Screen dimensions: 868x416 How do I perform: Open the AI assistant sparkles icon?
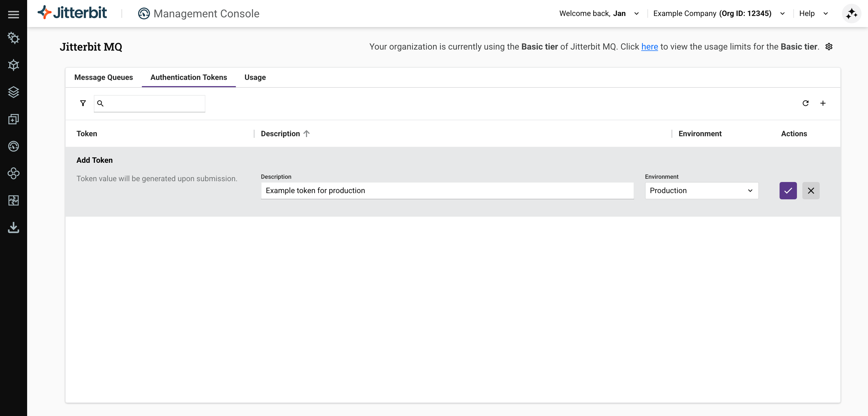pyautogui.click(x=851, y=14)
